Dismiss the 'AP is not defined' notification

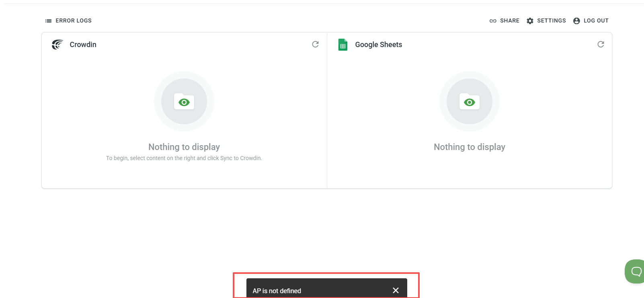[396, 290]
